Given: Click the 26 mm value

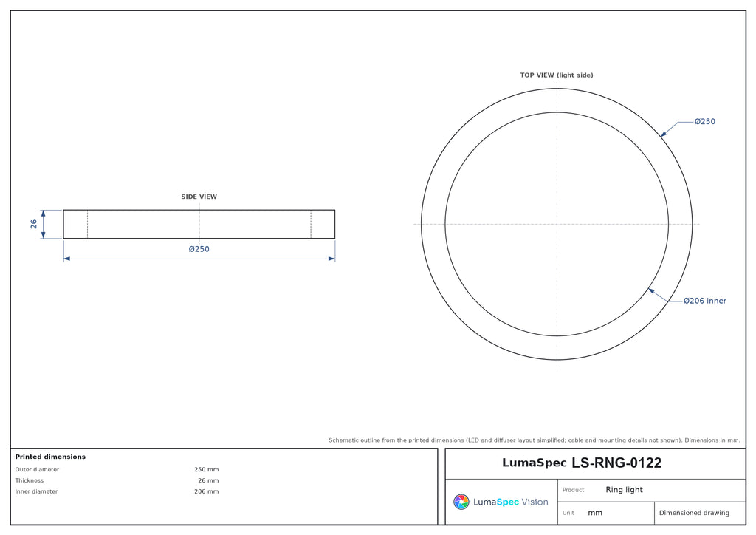Looking at the screenshot, I should click(x=208, y=480).
